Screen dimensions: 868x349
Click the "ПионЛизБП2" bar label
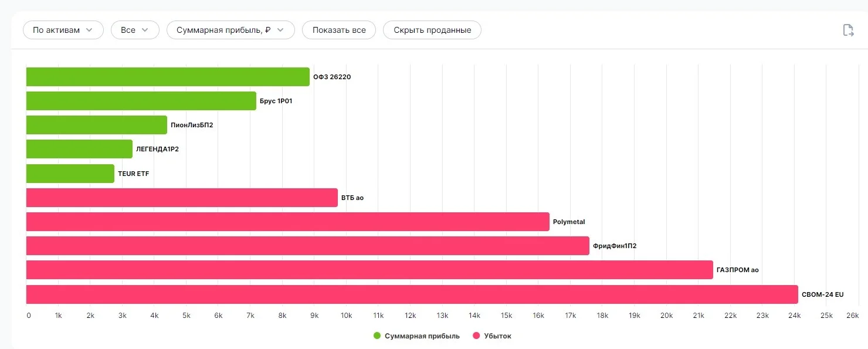pos(192,125)
